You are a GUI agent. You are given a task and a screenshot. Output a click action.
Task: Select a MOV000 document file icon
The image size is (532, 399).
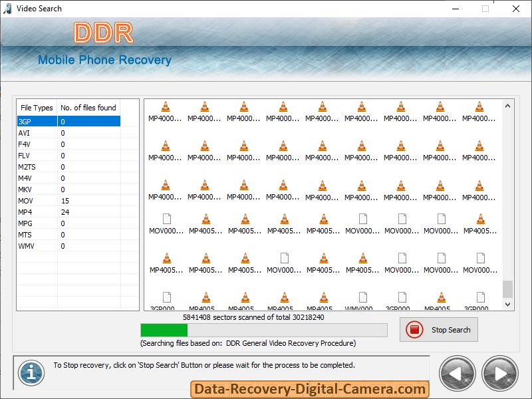click(x=166, y=218)
